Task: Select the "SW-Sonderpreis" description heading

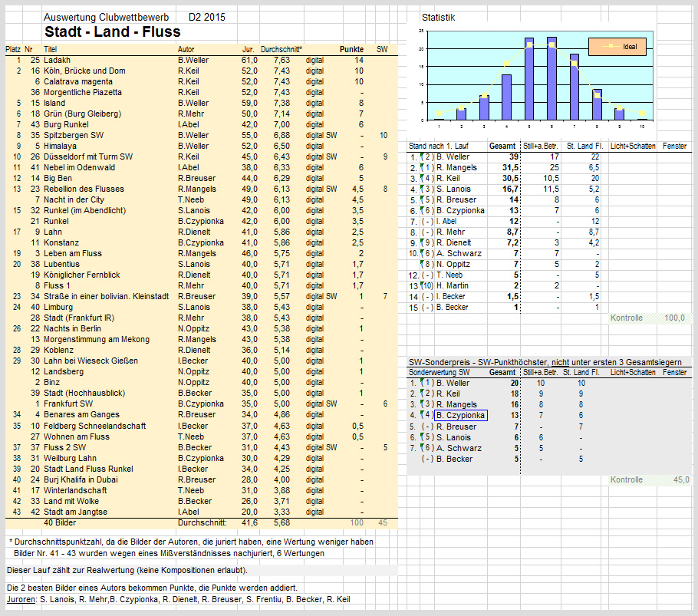Action: [x=545, y=362]
